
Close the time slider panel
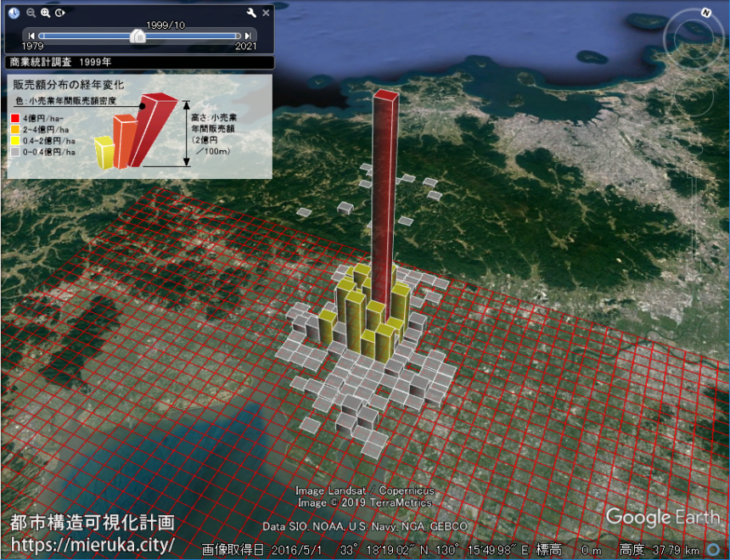pos(266,13)
